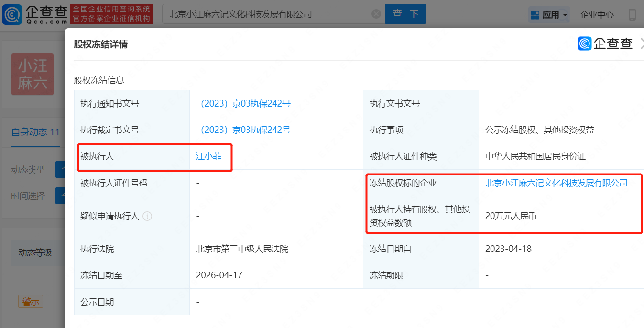
Task: Click the Qcc logo in header
Action: tap(35, 14)
